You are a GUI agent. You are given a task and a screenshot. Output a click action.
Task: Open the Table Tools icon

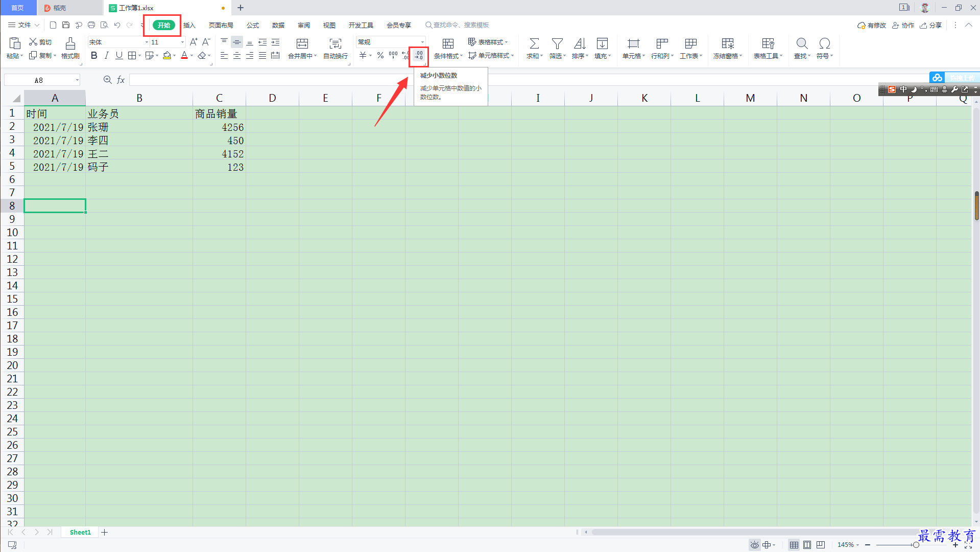(768, 43)
